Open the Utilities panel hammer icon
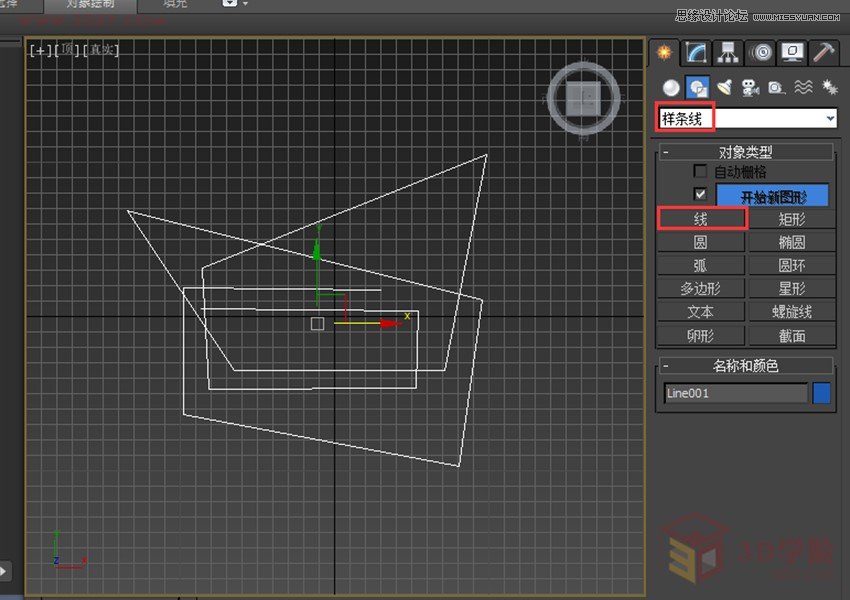 pyautogui.click(x=823, y=52)
